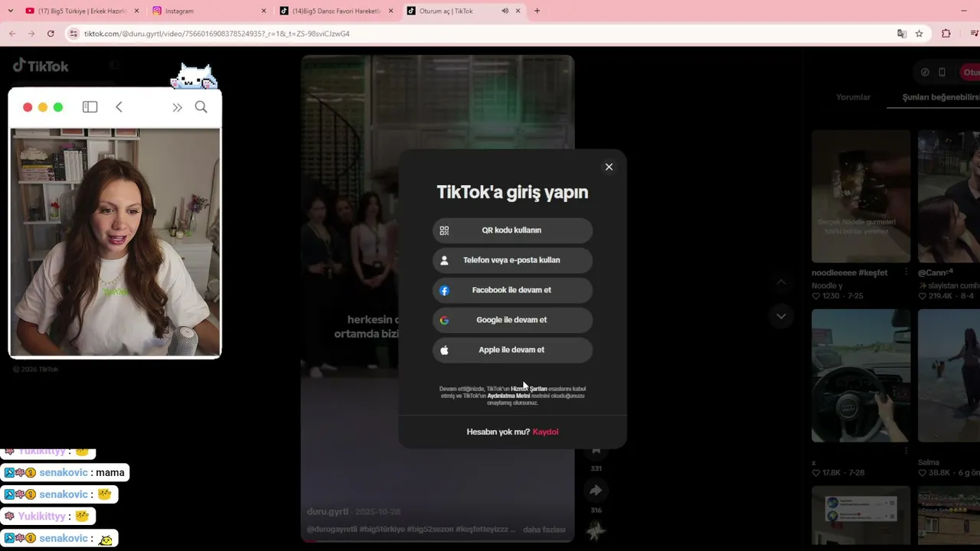The image size is (980, 551).
Task: Click the green button on the webcam overlay
Action: click(x=58, y=107)
